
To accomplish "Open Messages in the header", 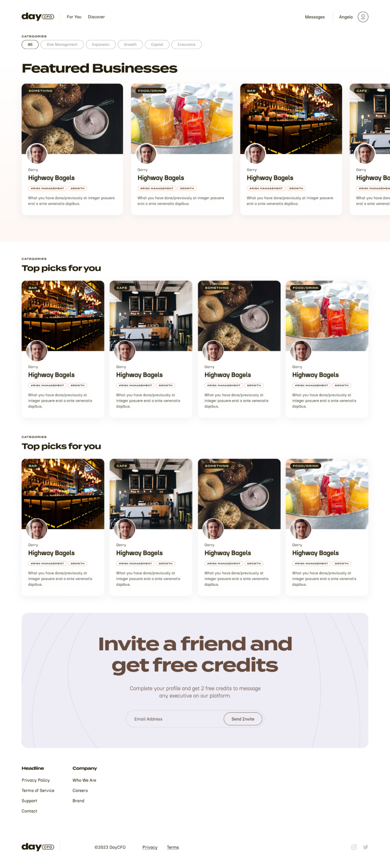I will pos(314,17).
